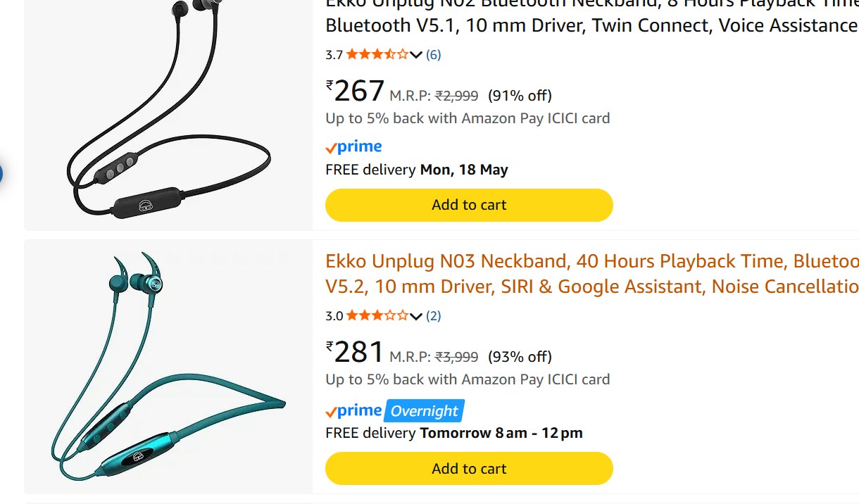Click the star rating icons for Ekko N02

[x=377, y=54]
